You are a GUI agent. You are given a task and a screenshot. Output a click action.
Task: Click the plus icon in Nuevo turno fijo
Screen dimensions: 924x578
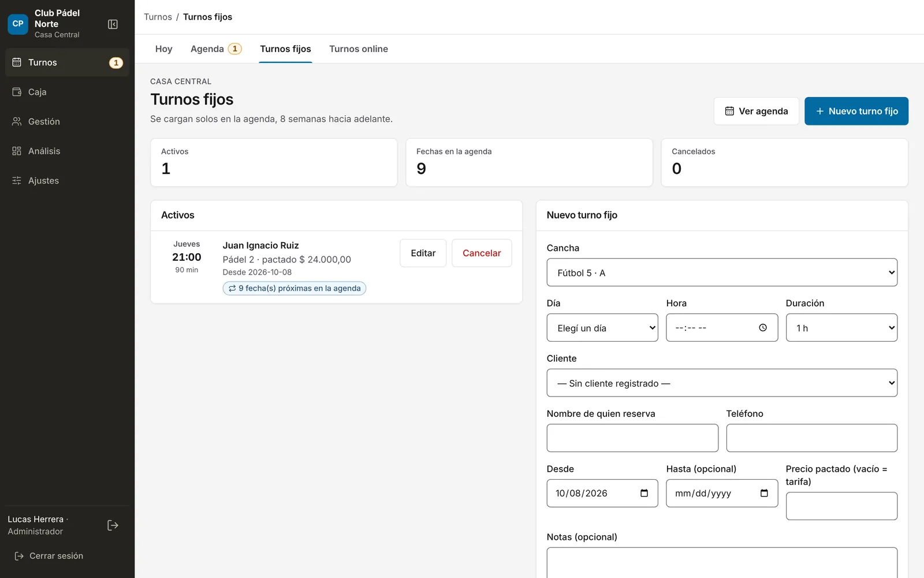click(819, 111)
